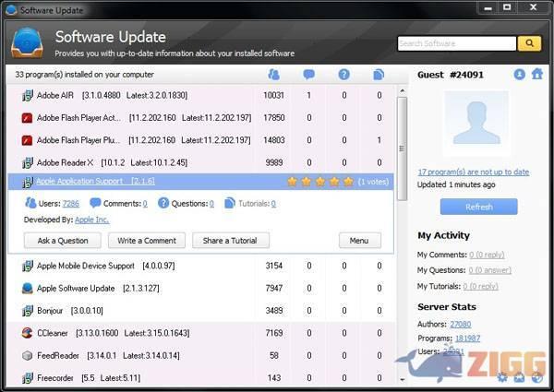This screenshot has width=554, height=392.
Task: Open the My Questions count link
Action: (x=489, y=270)
